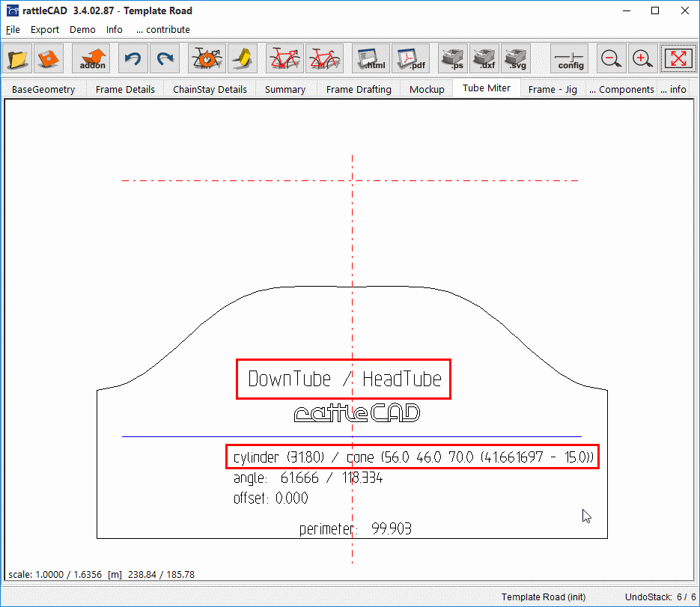Click the 'UndoStack: 6 / 6' indicator
This screenshot has width=700, height=607.
(x=660, y=597)
